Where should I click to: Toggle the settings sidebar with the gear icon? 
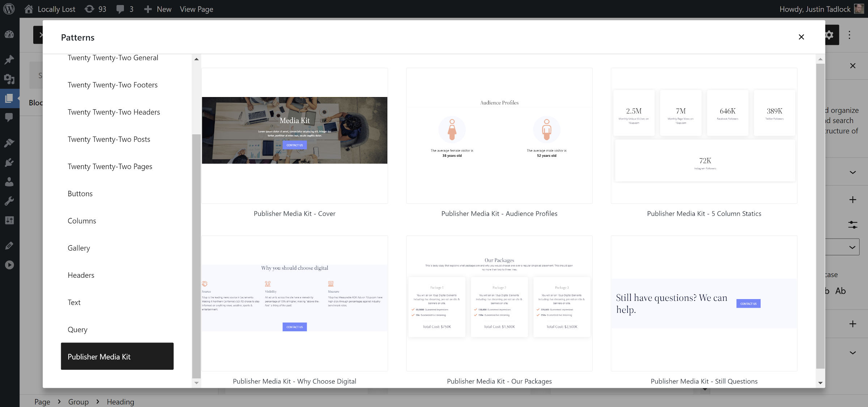[x=829, y=35]
